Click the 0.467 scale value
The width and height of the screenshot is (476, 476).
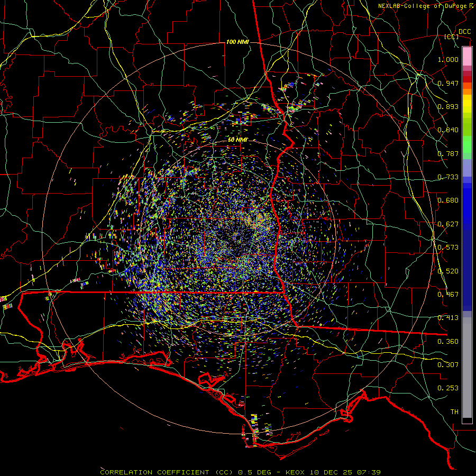448,295
